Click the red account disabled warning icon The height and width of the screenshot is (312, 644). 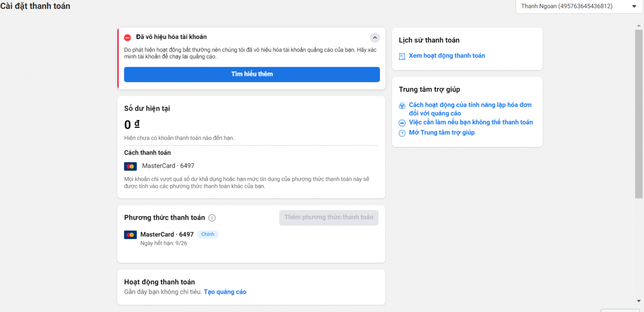click(128, 37)
